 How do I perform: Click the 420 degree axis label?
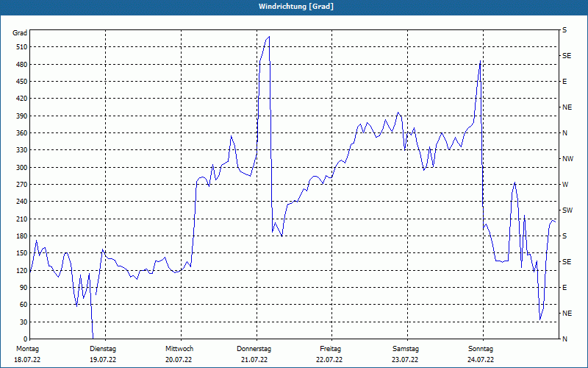(22, 99)
